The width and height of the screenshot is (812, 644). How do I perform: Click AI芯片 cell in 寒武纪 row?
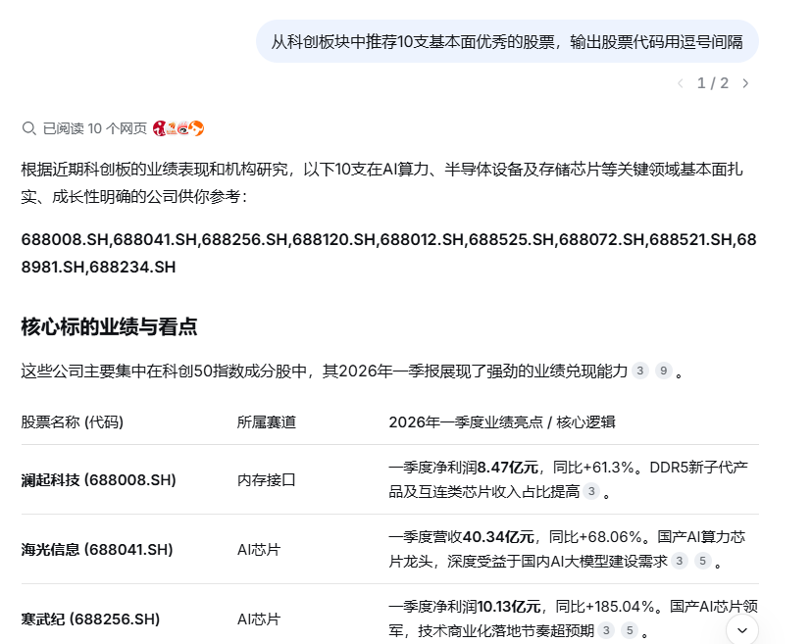pyautogui.click(x=259, y=619)
